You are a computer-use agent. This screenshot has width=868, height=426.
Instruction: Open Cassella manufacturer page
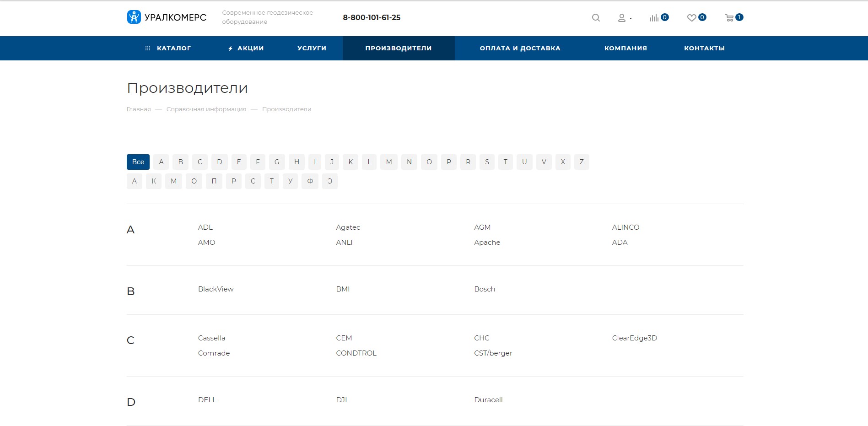pos(212,338)
